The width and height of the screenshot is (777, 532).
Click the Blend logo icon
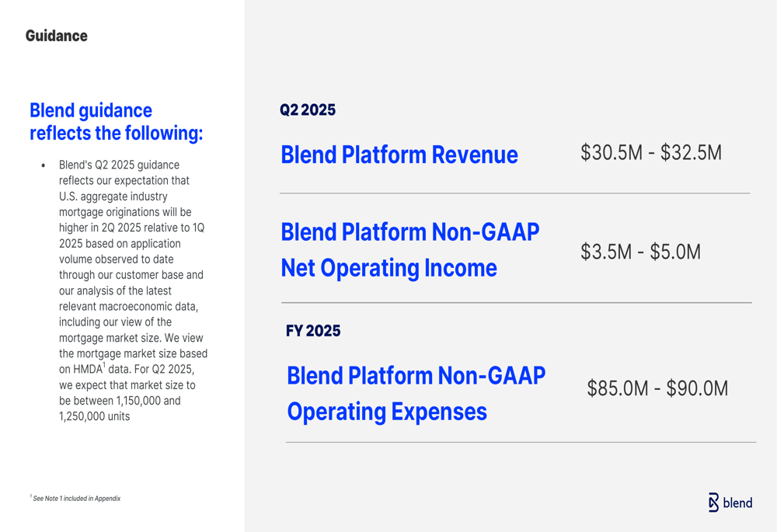pyautogui.click(x=713, y=502)
